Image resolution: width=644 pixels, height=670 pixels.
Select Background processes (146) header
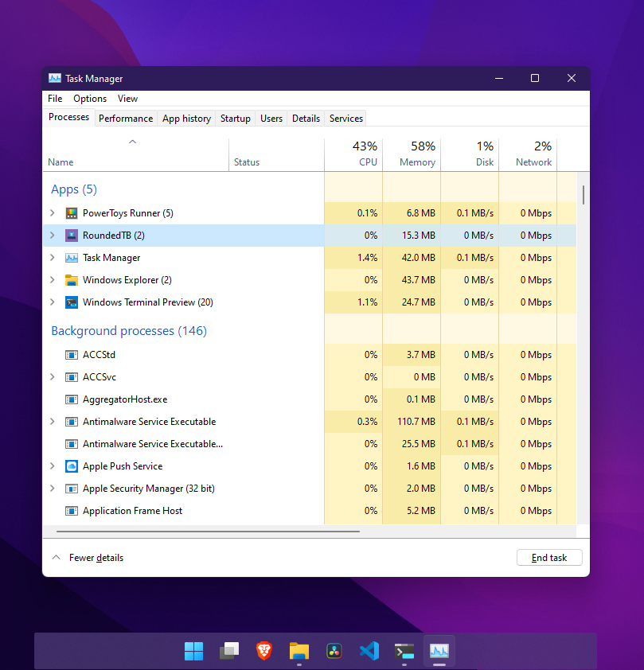129,331
